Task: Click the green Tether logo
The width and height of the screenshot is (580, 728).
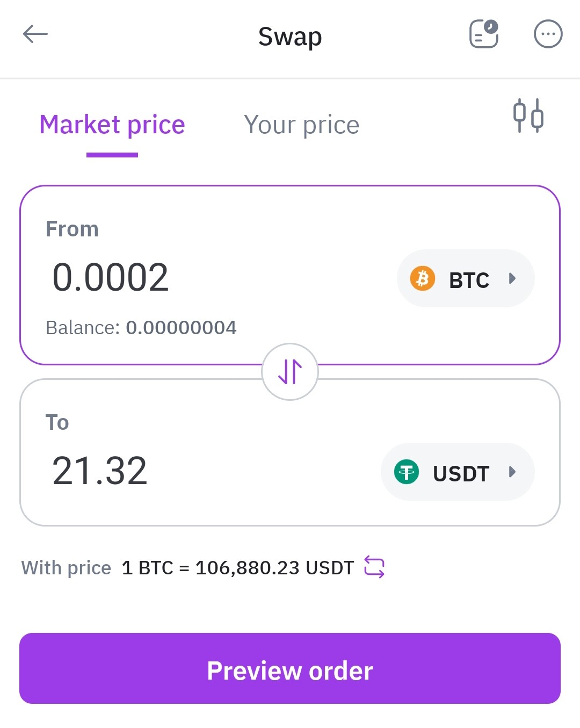Action: pos(407,472)
